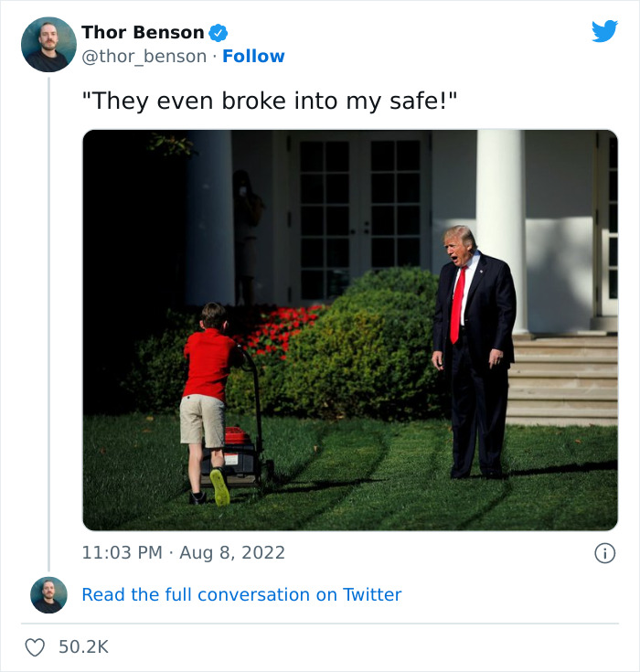
Task: Open the 11:03 PM timestamp link
Action: pos(123,552)
